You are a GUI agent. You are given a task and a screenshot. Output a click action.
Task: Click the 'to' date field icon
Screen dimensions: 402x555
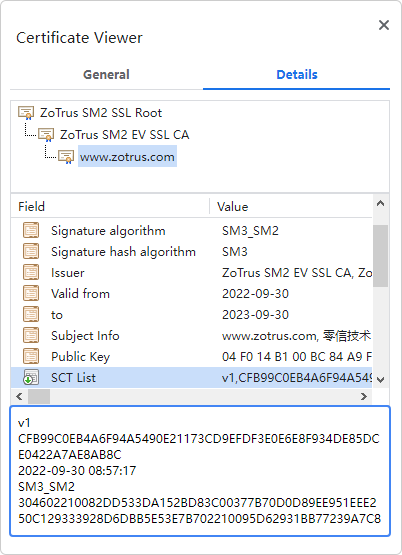31,314
